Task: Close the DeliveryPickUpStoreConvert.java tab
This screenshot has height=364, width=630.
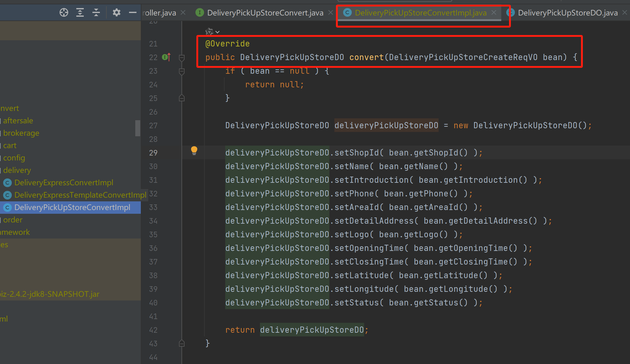Action: tap(331, 12)
